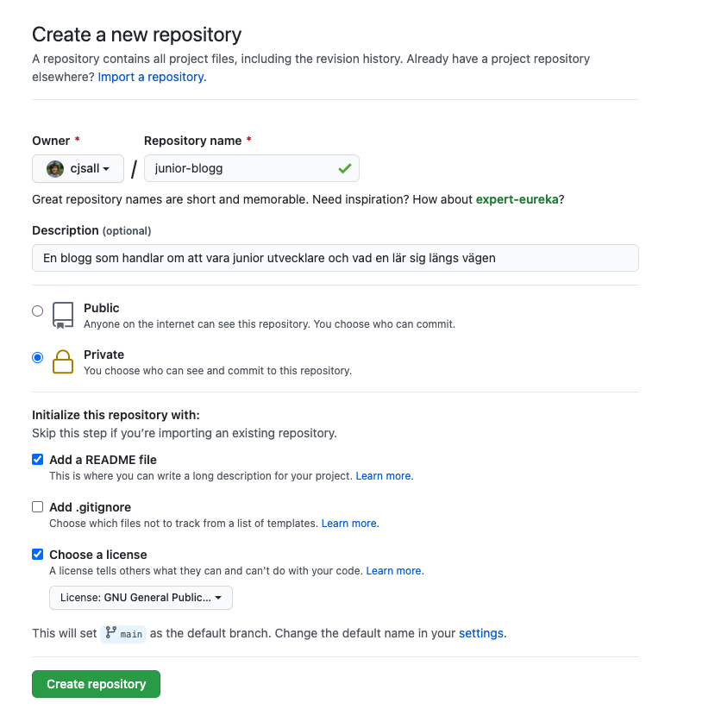Viewport: 721px width, 728px height.
Task: Click the public repository book icon
Action: (x=63, y=316)
